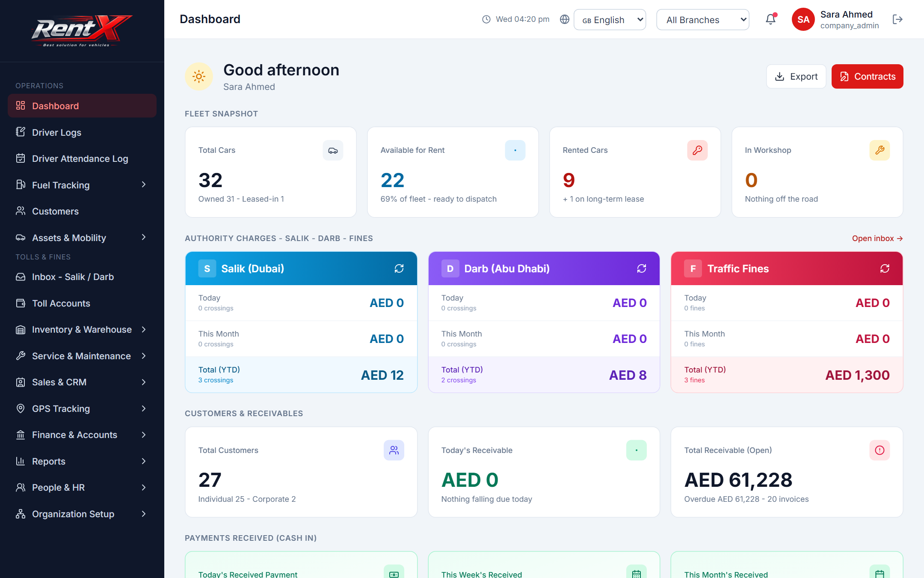The width and height of the screenshot is (924, 578).
Task: Expand Assets & Mobility in sidebar
Action: pos(82,238)
